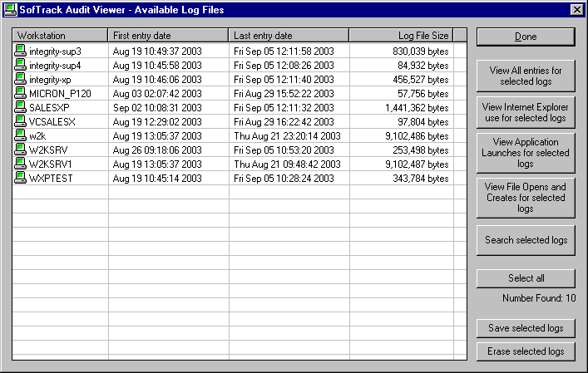588x373 pixels.
Task: Click the SofTrack title bar application icon
Action: coord(11,10)
